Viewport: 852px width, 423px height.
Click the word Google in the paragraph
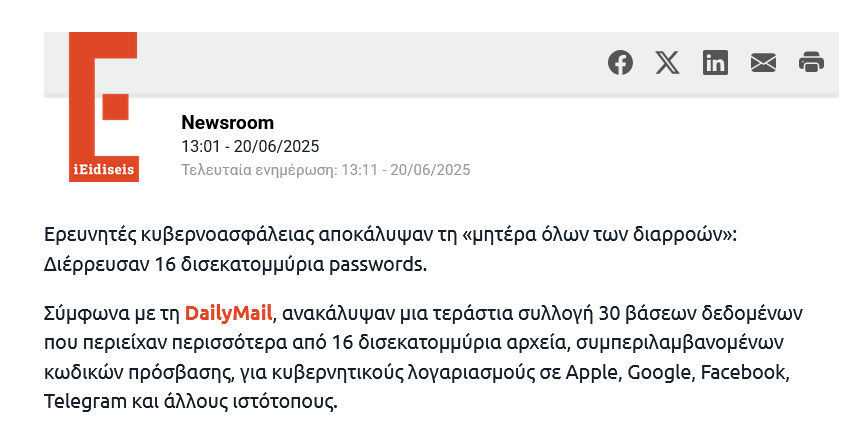tap(659, 373)
